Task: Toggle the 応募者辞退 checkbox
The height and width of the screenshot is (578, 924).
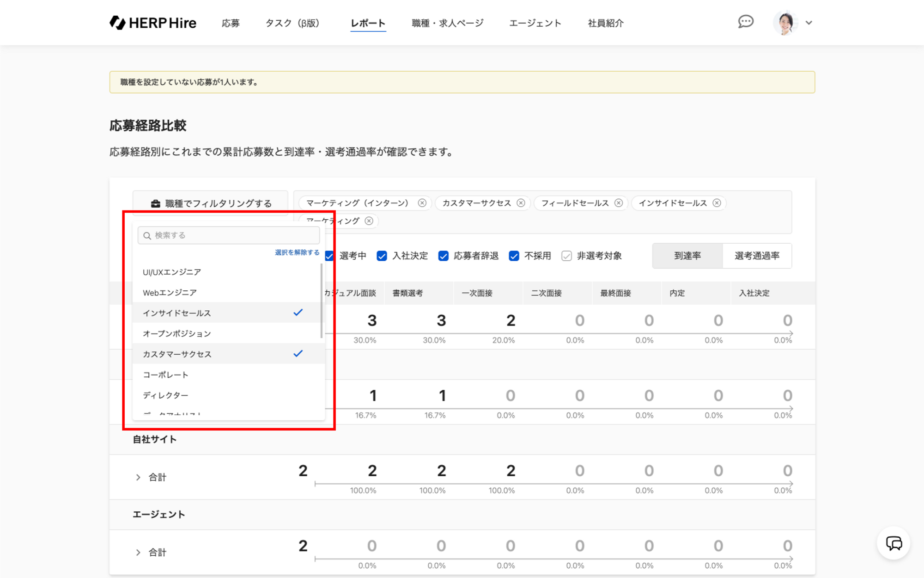Action: coord(443,256)
